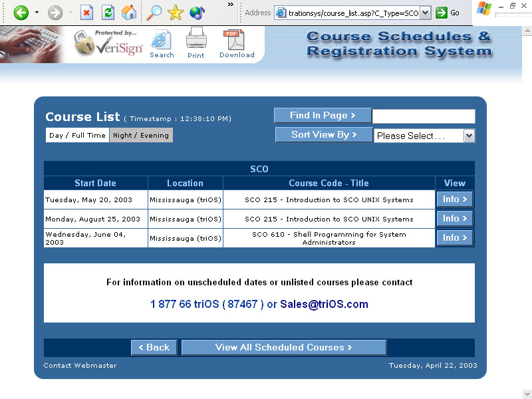532x399 pixels.
Task: Click Info for SCO 610 Shell Programming course
Action: pos(454,237)
